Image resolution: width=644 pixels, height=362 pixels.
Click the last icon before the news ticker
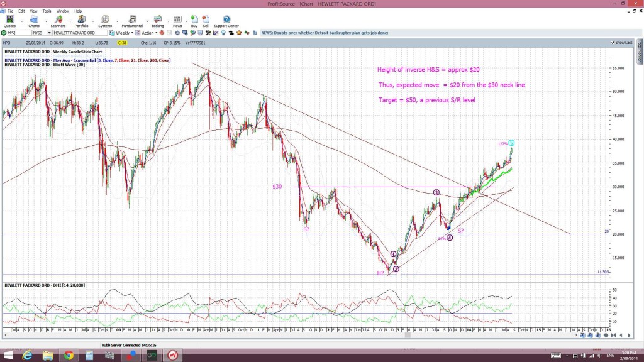[255, 33]
